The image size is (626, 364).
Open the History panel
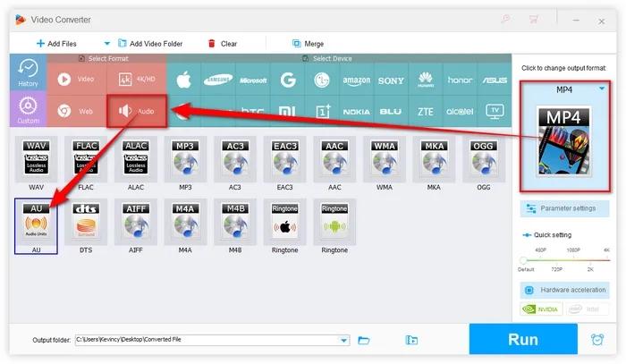pos(28,72)
